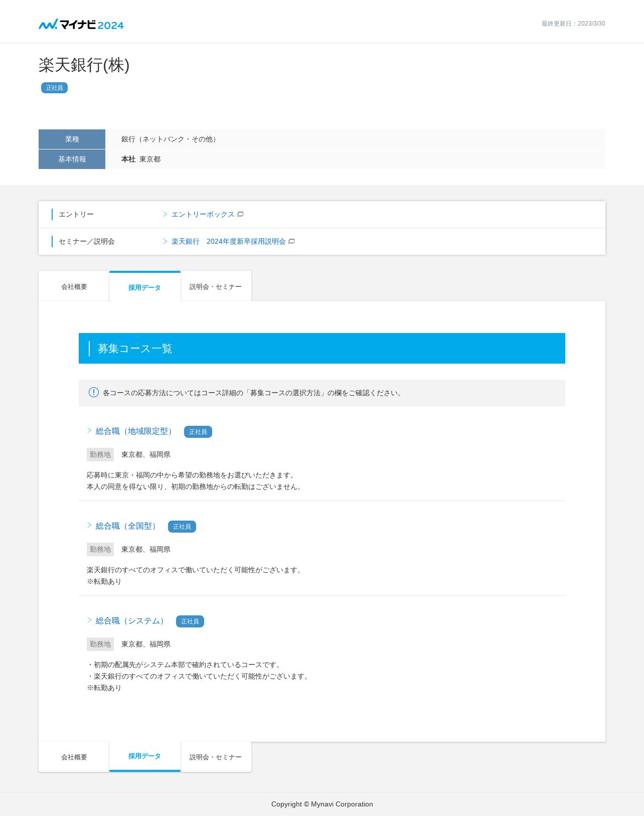The height and width of the screenshot is (816, 644).
Task: Click 正社員 badge under company name
Action: tap(54, 88)
